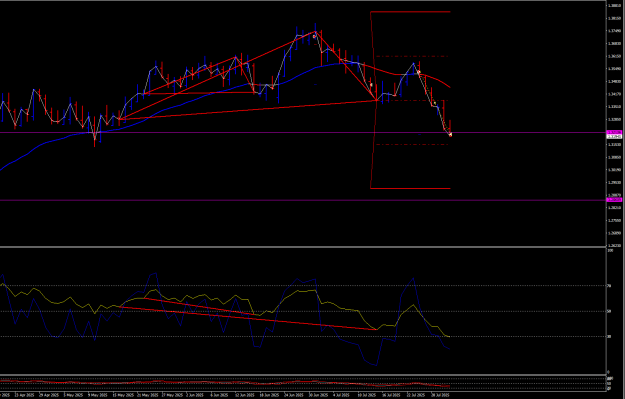
Task: Select the lowest dashed red line inside the red rectangle
Action: [x=413, y=144]
